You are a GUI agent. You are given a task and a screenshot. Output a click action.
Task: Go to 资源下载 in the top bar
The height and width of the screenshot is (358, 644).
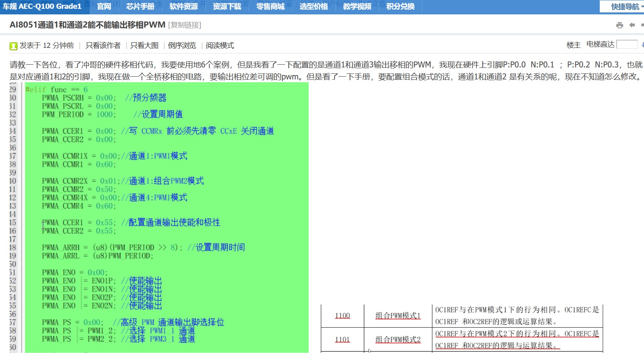point(227,6)
